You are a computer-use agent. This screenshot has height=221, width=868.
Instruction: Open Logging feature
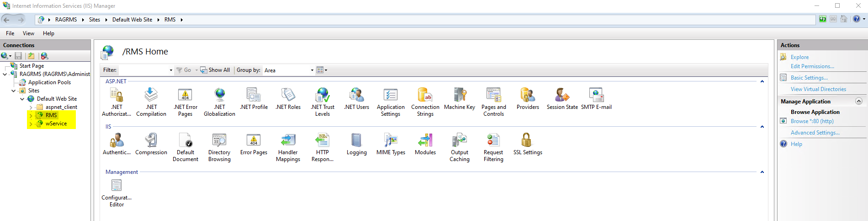click(x=357, y=144)
